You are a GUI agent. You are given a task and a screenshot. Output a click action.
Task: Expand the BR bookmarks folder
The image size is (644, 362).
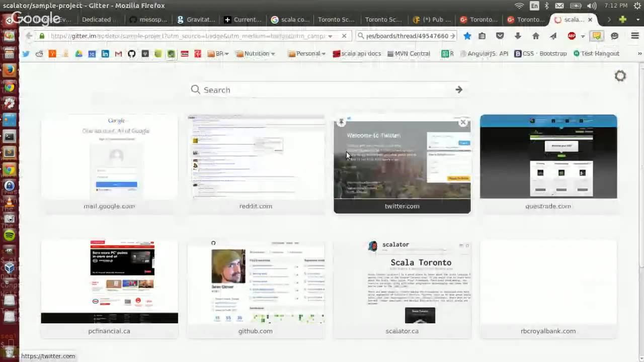pyautogui.click(x=218, y=53)
